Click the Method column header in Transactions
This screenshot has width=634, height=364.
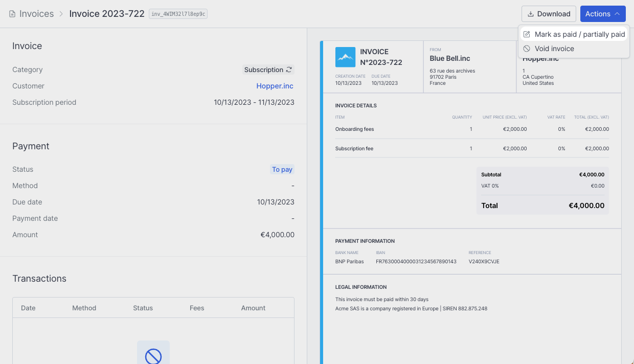click(x=84, y=308)
